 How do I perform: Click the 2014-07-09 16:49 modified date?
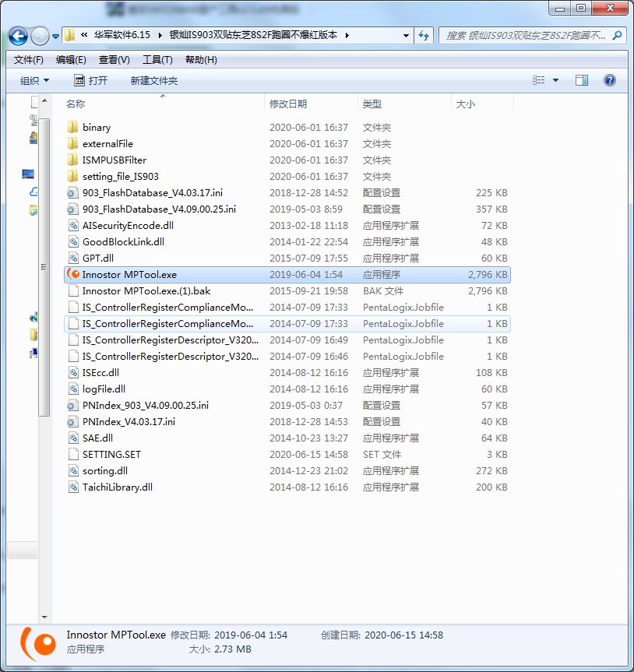tap(308, 340)
